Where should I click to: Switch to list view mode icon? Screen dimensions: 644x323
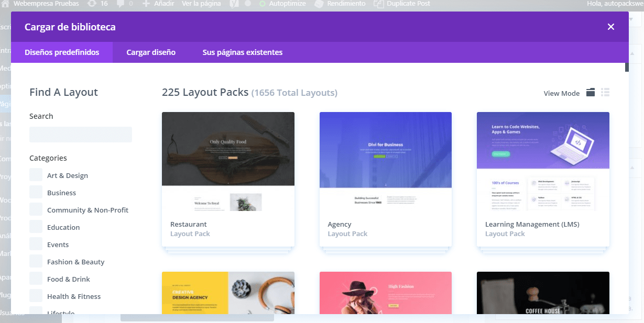(x=605, y=93)
